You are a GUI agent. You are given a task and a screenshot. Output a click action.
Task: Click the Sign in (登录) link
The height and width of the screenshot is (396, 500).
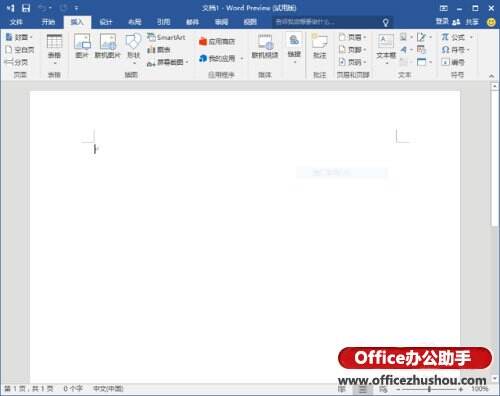[442, 22]
